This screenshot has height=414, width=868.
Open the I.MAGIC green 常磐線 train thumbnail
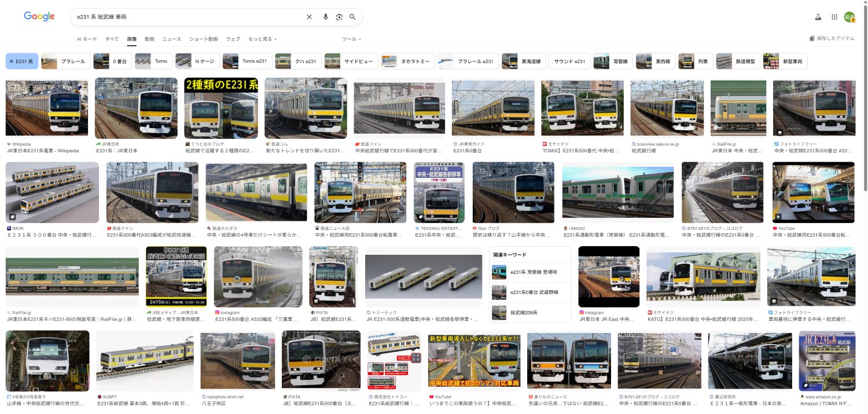[x=618, y=193]
